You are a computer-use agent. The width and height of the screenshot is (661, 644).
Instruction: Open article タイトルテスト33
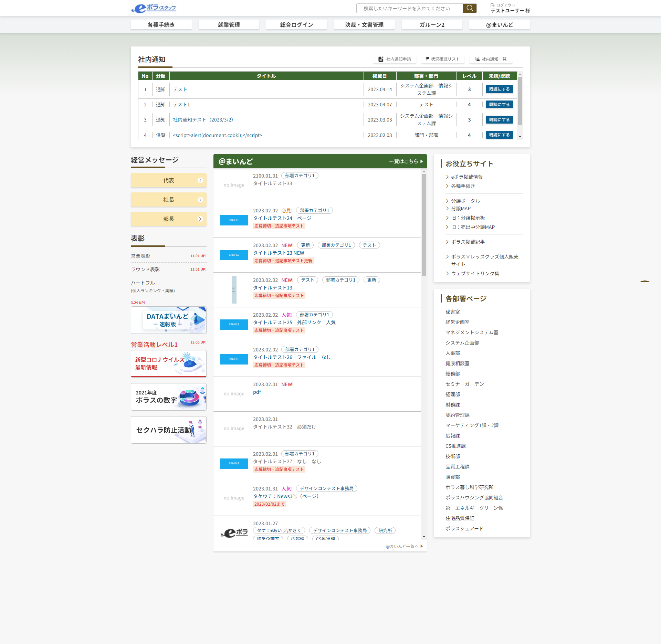point(273,183)
